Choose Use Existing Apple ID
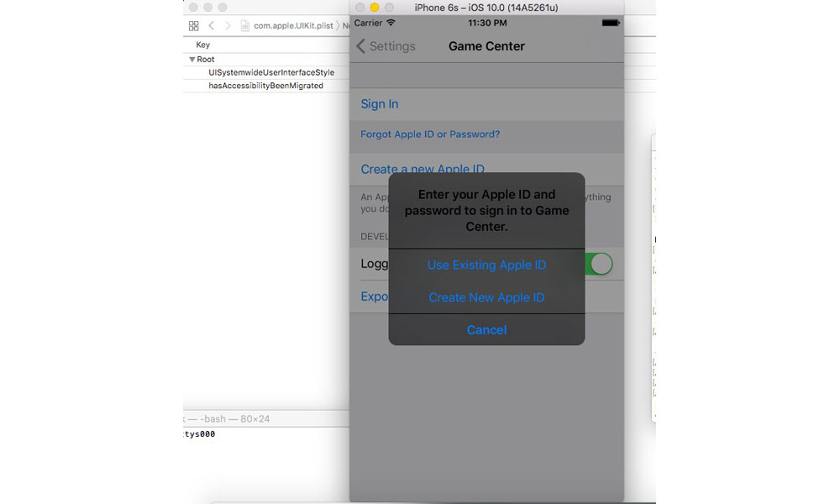The height and width of the screenshot is (504, 840). click(486, 265)
